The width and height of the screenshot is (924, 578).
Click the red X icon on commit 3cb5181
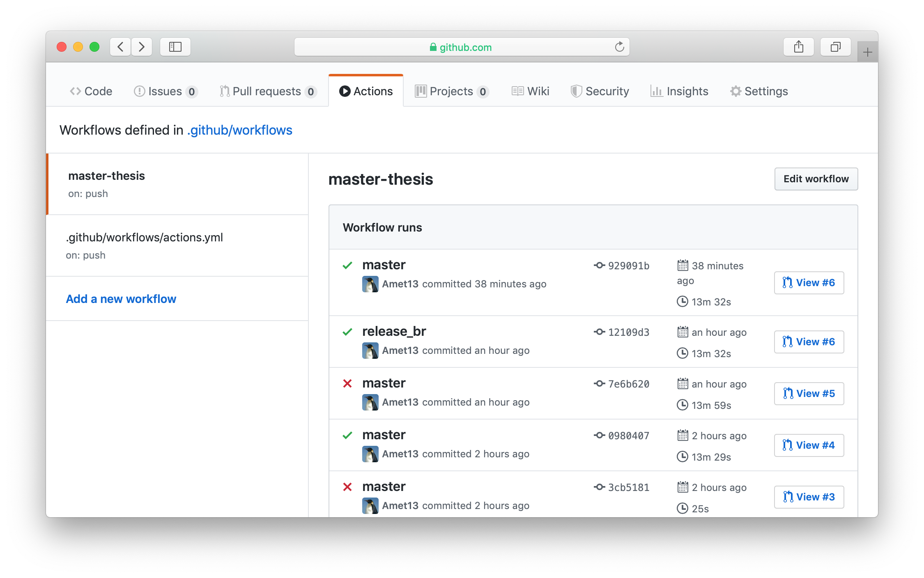347,486
